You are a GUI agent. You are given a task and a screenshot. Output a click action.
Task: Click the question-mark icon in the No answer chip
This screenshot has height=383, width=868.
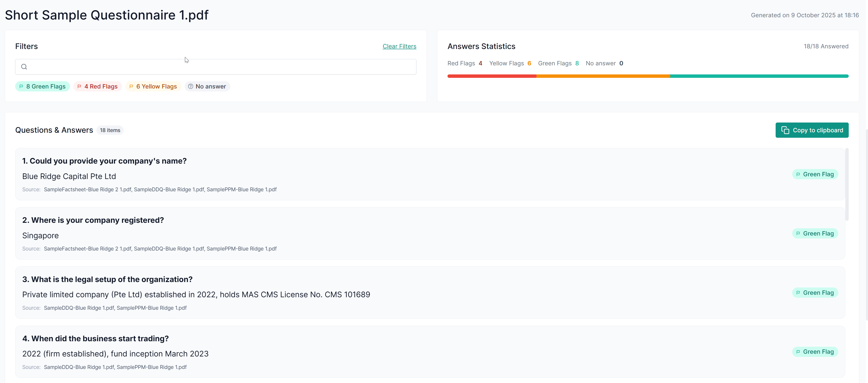(x=190, y=86)
